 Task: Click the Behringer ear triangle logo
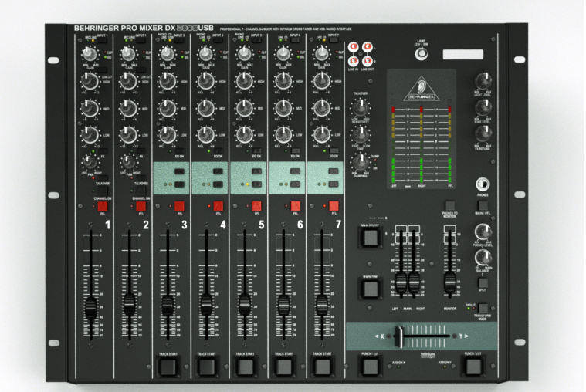click(x=422, y=89)
